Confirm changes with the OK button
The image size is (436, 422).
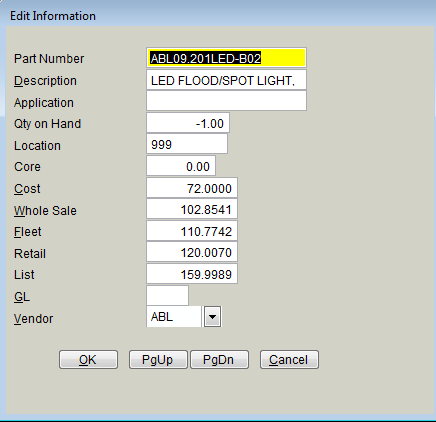[88, 359]
